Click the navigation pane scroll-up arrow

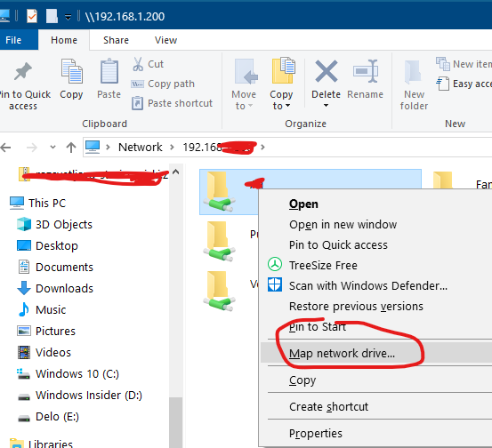click(176, 172)
